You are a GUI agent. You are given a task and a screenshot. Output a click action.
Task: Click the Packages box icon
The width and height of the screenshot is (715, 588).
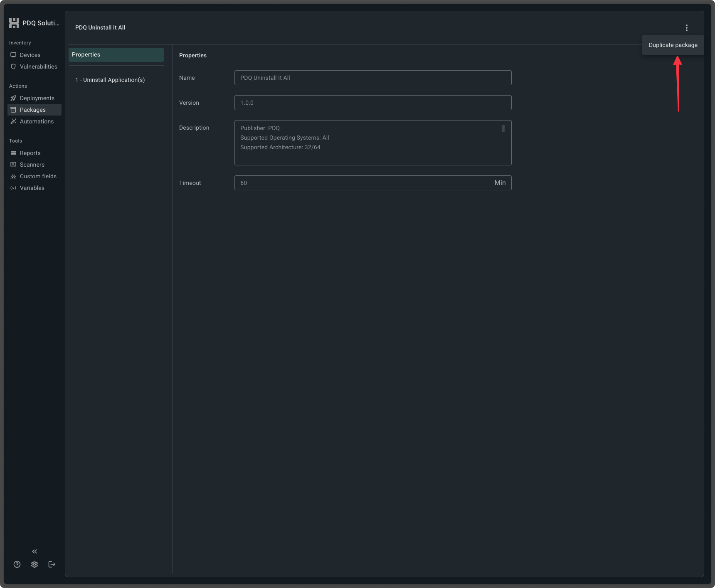(x=13, y=110)
